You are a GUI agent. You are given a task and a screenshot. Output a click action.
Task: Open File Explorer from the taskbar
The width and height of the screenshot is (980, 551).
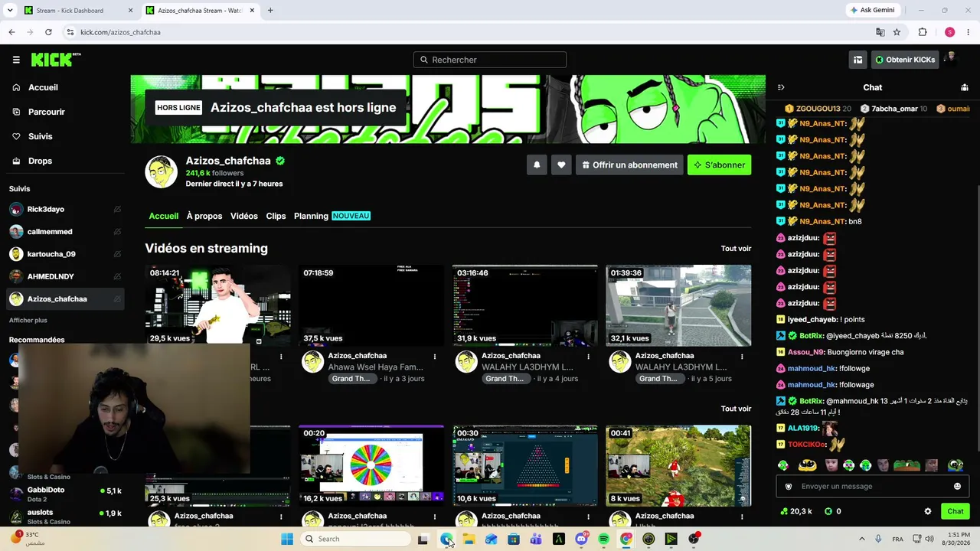[469, 539]
